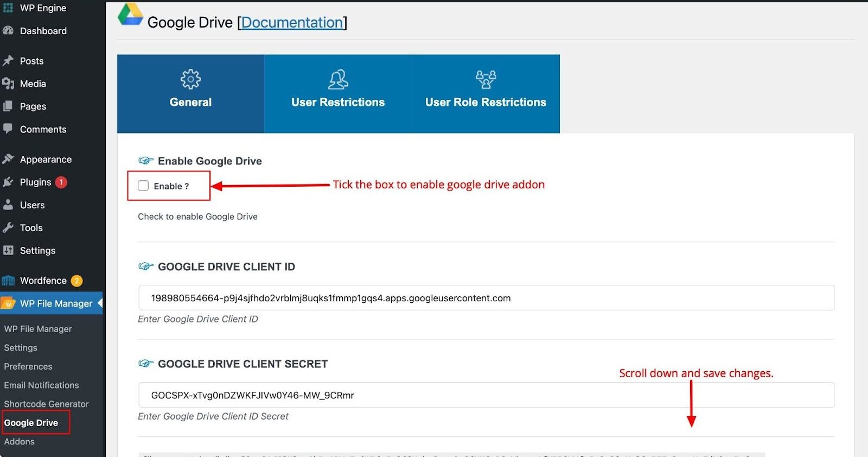This screenshot has height=457, width=868.
Task: Click the Google Drive logo in header
Action: (131, 15)
